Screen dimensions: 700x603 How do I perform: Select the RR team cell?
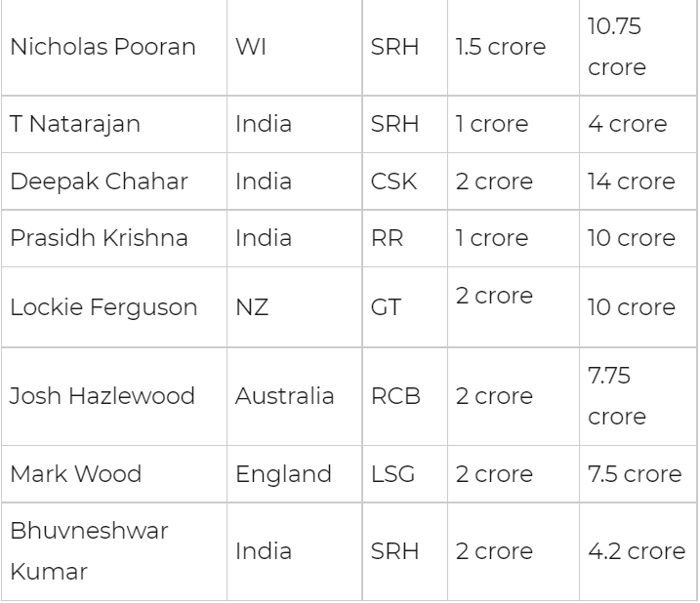tap(387, 238)
